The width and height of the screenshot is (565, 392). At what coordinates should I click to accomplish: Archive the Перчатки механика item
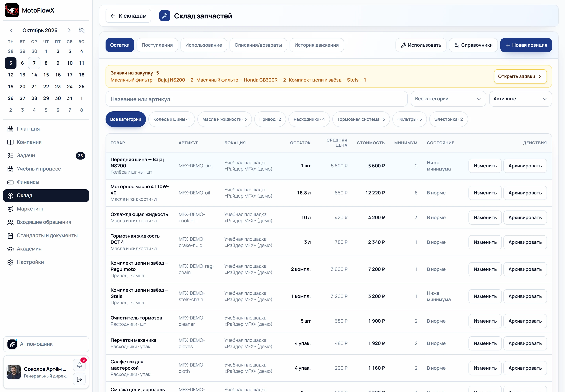coord(525,343)
